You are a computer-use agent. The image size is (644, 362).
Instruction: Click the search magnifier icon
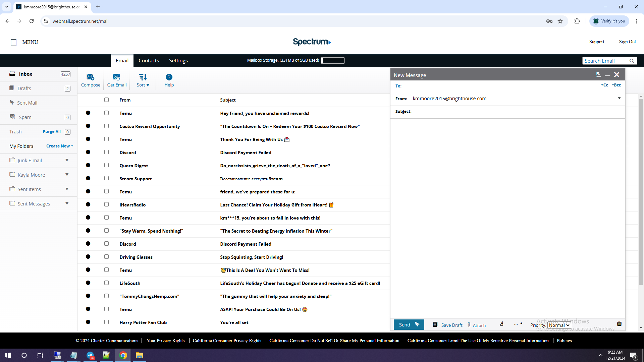(632, 61)
